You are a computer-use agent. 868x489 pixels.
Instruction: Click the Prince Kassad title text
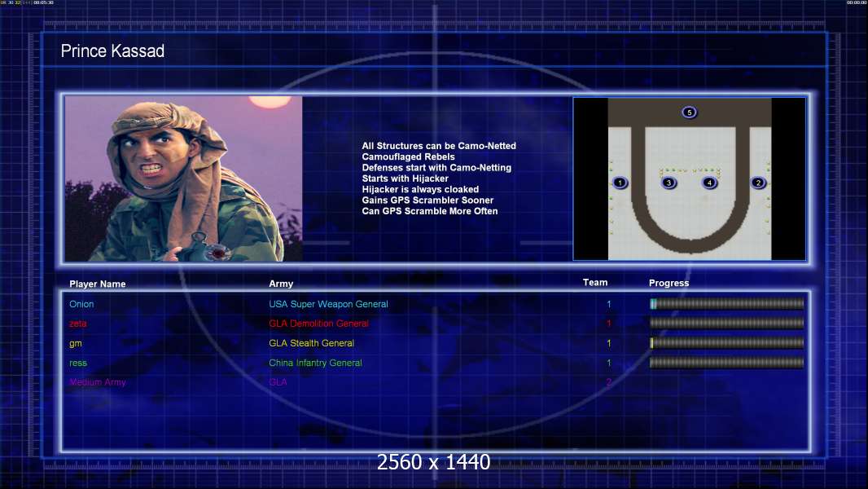[x=112, y=51]
